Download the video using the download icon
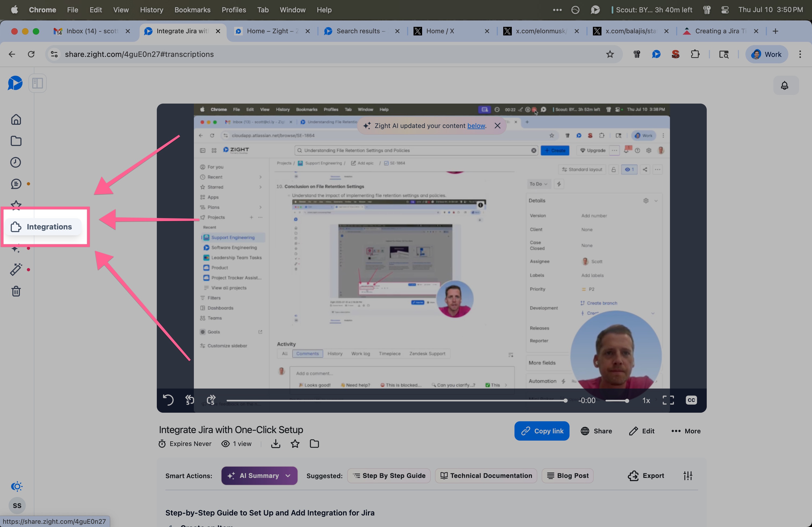This screenshot has width=812, height=527. pyautogui.click(x=276, y=444)
